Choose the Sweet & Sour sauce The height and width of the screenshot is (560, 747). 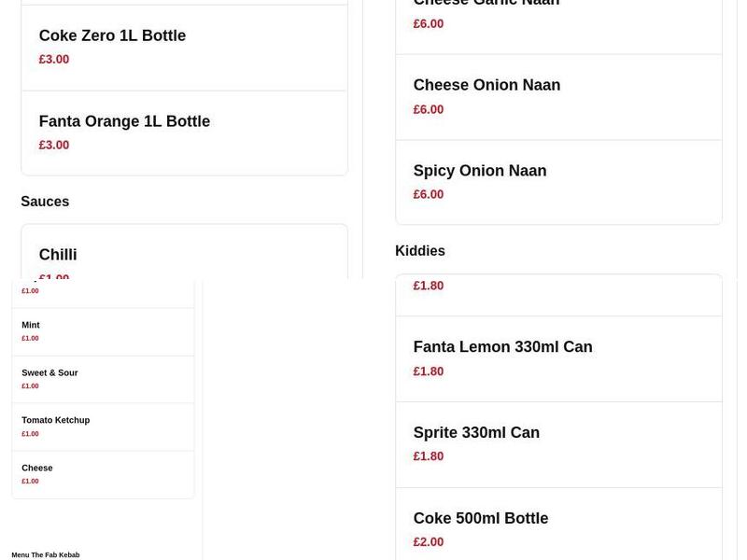coord(49,372)
